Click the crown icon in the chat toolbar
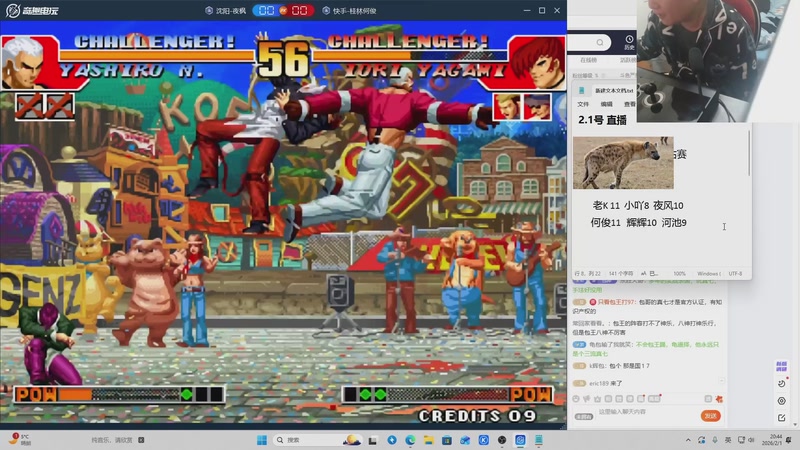 click(597, 399)
